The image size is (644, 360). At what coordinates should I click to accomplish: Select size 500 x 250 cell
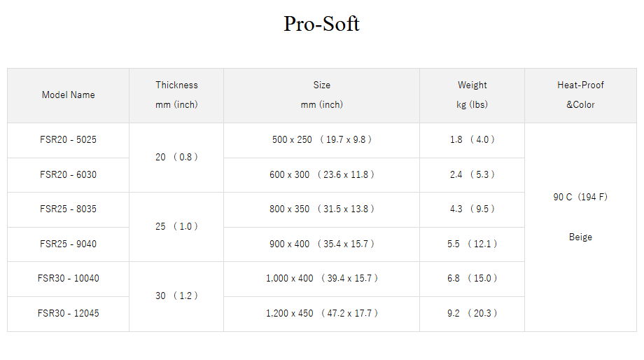click(321, 140)
